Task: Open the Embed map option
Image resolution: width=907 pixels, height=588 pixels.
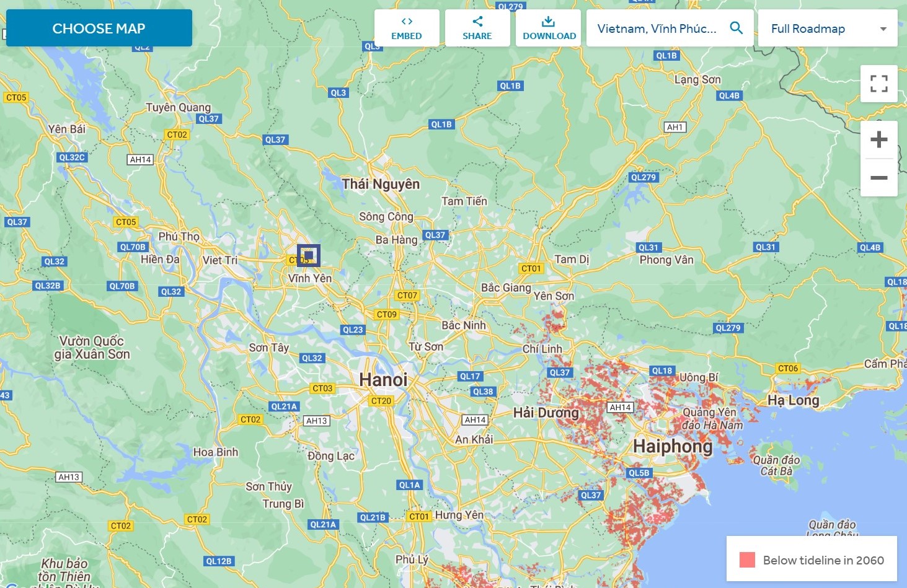Action: coord(407,28)
